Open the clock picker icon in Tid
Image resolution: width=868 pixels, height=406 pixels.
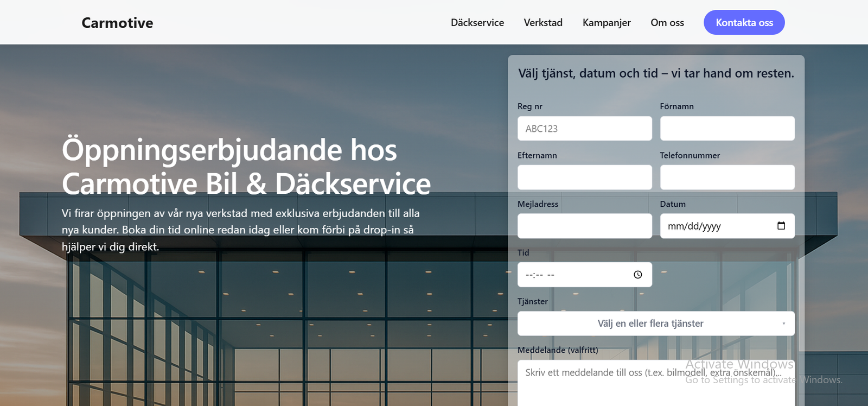(x=638, y=275)
